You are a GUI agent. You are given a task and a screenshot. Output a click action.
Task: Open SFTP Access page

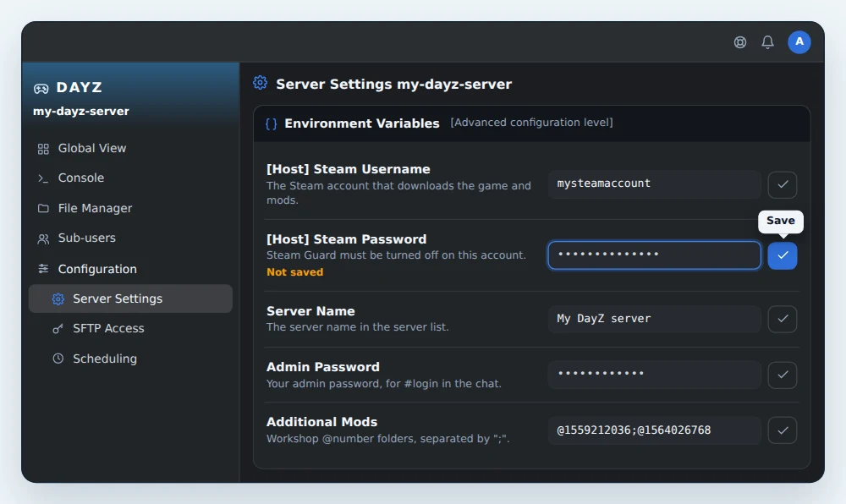130,328
